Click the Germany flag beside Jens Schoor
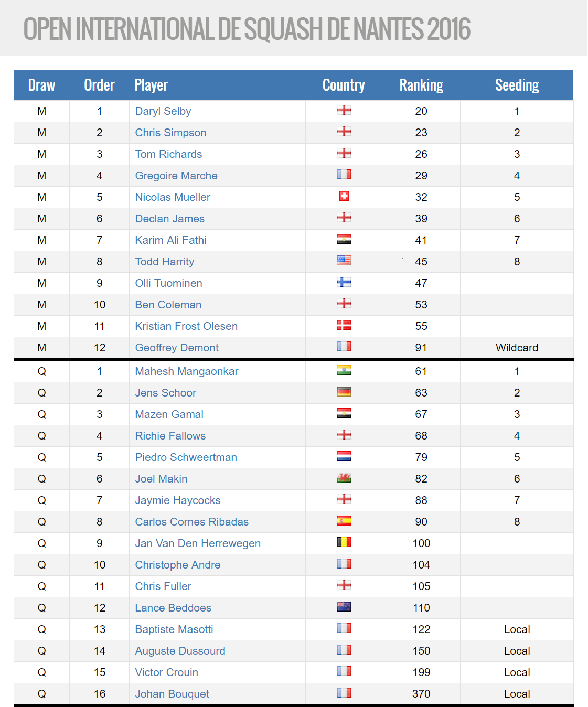The width and height of the screenshot is (588, 707). [x=344, y=392]
